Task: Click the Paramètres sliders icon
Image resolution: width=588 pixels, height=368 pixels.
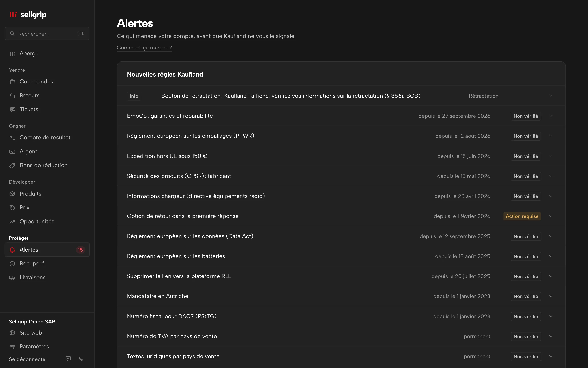Action: 12,347
